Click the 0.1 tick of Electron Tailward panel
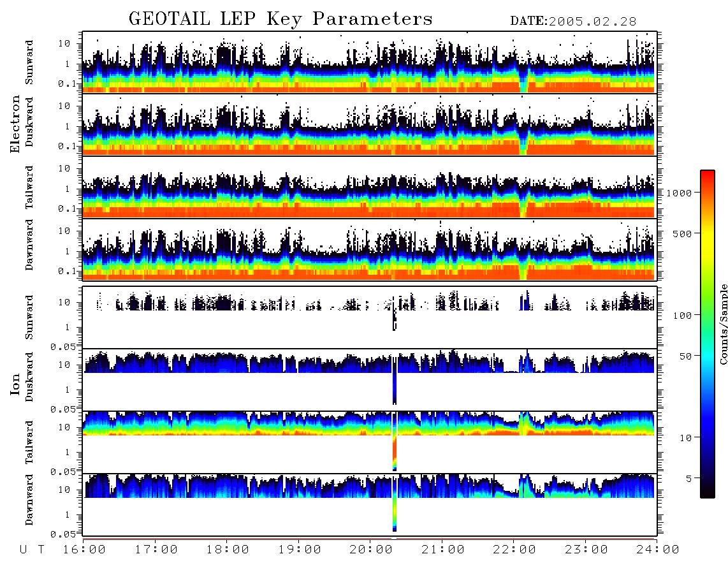The image size is (728, 561). (x=67, y=208)
